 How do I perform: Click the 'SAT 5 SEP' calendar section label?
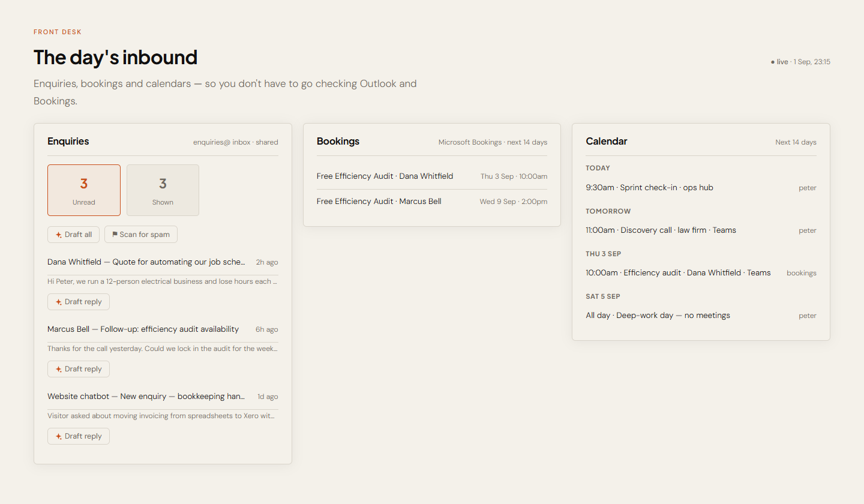tap(603, 296)
